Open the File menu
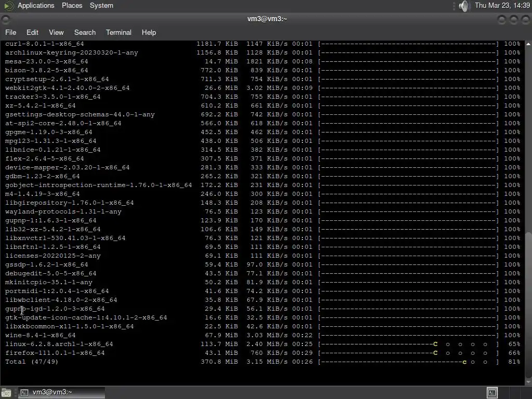This screenshot has width=532, height=399. coord(10,32)
